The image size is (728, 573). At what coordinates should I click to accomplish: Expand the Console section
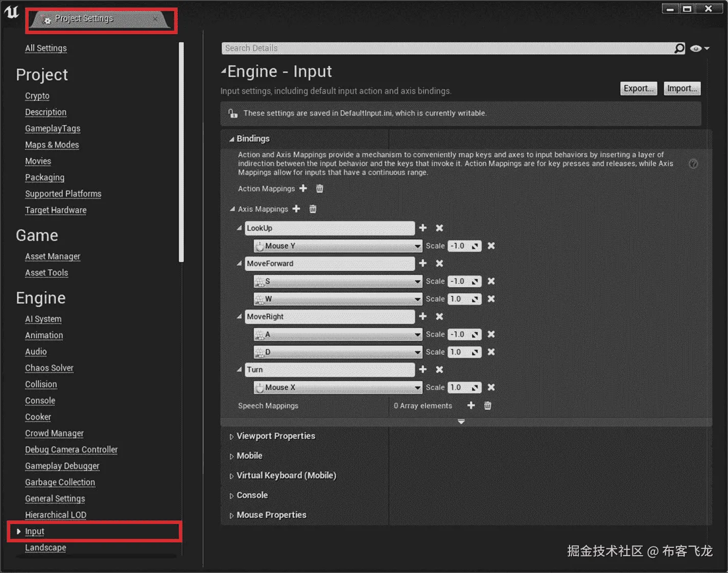click(231, 496)
